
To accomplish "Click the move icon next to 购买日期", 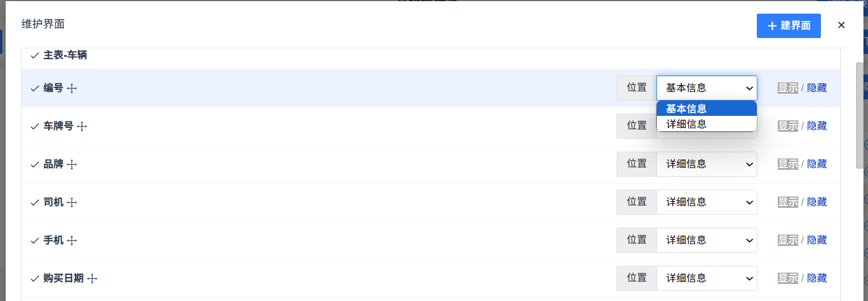I will coord(92,279).
